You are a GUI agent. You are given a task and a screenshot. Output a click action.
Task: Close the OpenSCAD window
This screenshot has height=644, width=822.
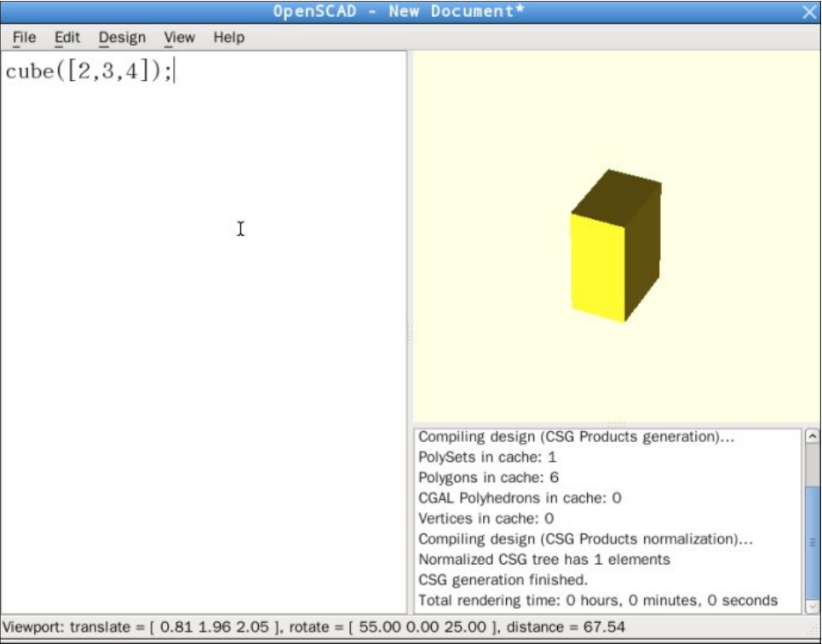[x=809, y=12]
